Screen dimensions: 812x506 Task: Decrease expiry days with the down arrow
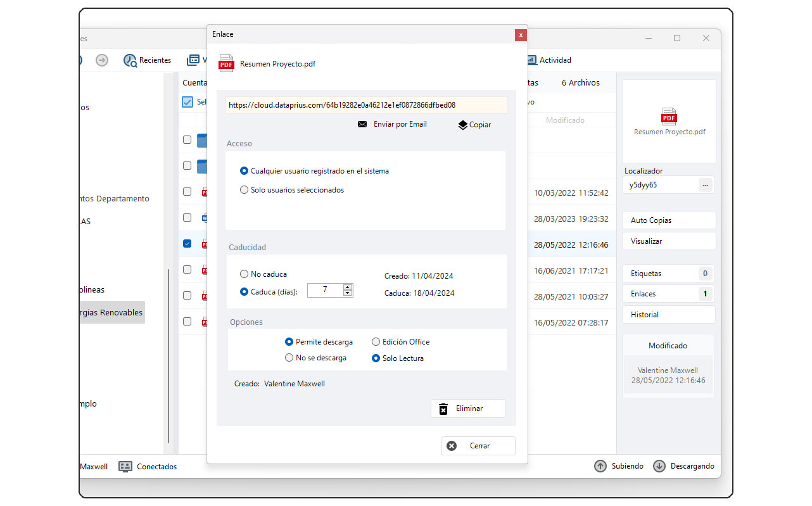pyautogui.click(x=347, y=293)
